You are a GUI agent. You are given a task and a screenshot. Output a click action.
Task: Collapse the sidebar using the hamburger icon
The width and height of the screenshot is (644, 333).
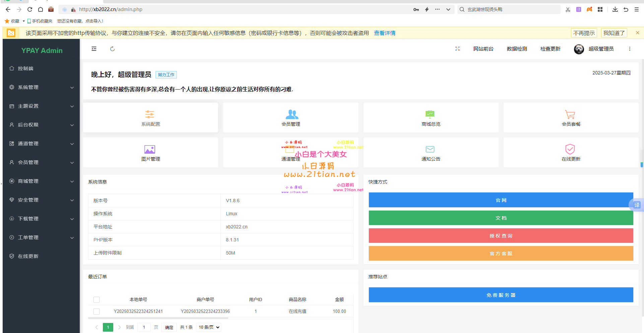[94, 49]
